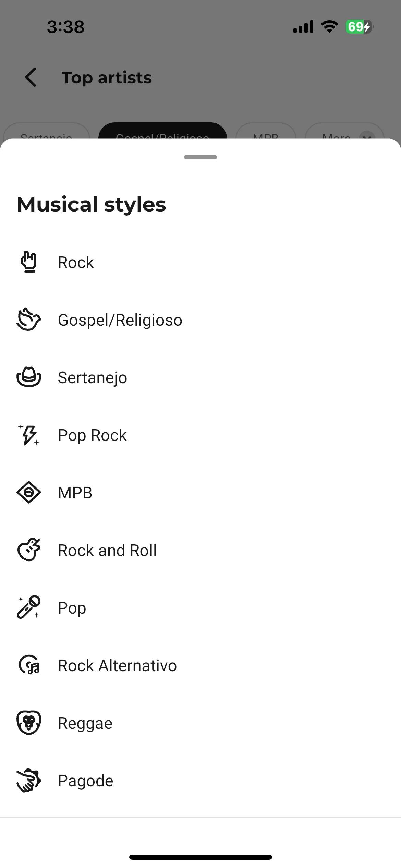The width and height of the screenshot is (401, 868).
Task: Switch to the Gospel/Religioso filter chip
Action: click(x=162, y=131)
